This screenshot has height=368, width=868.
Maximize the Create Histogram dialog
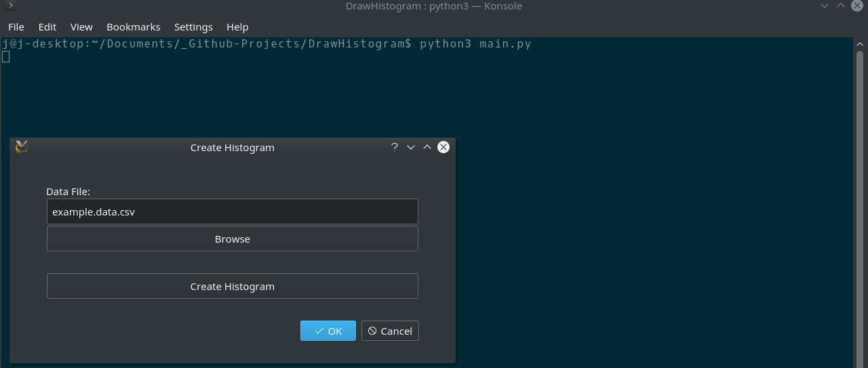(427, 147)
